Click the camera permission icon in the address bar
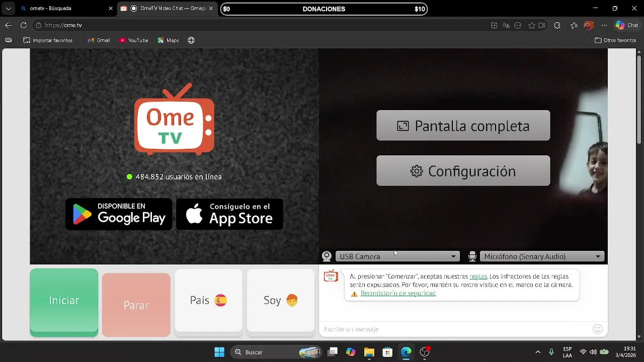 [542, 25]
